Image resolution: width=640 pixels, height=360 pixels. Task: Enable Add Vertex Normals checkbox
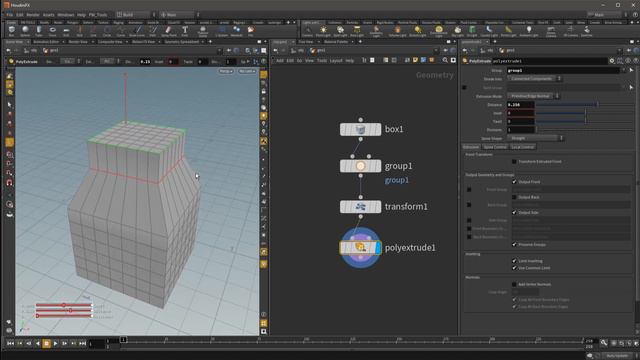point(514,284)
